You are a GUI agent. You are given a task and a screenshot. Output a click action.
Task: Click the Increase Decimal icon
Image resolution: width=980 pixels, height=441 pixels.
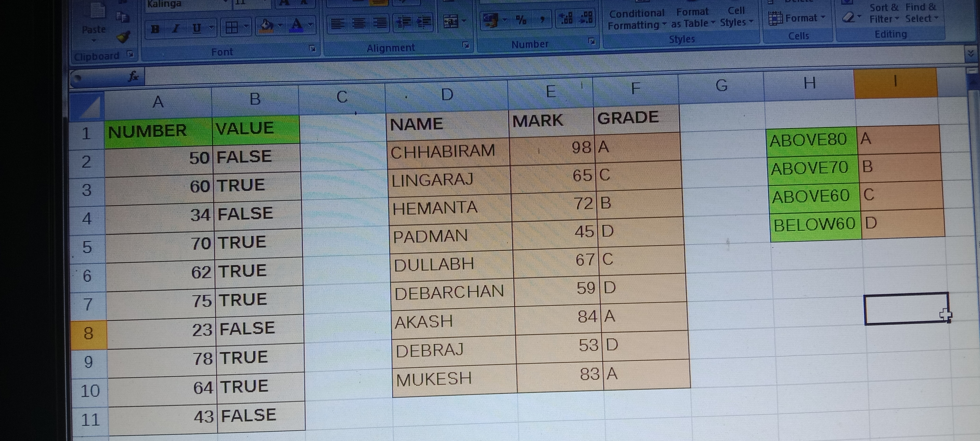(x=566, y=18)
